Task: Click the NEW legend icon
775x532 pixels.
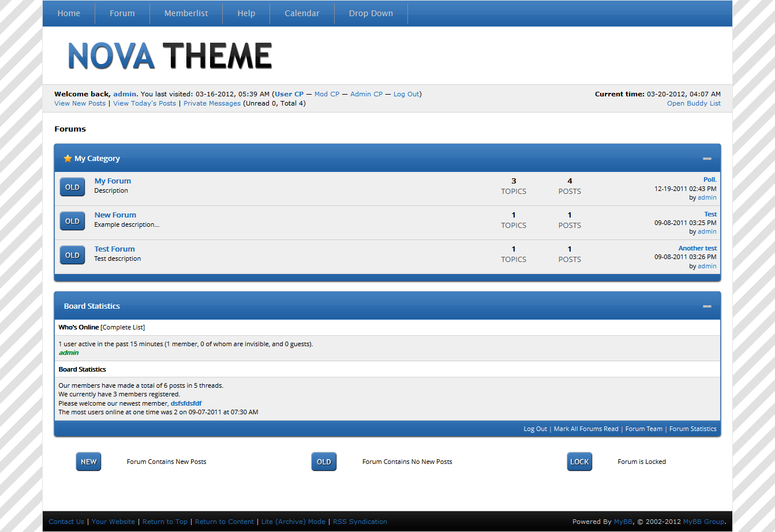Action: tap(88, 462)
